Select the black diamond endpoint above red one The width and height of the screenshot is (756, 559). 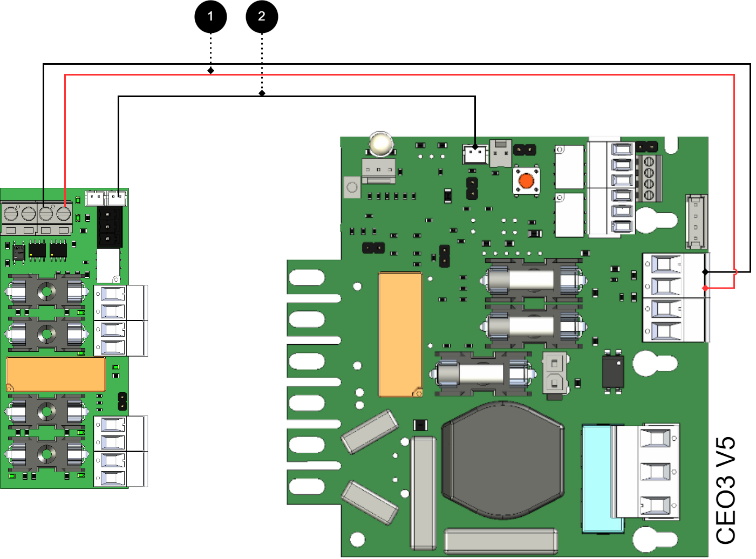click(x=705, y=272)
